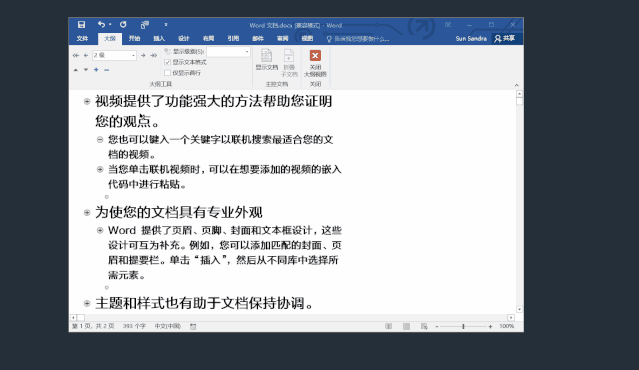Click the vertical scrollbar down arrow
This screenshot has width=639, height=370.
tap(519, 309)
